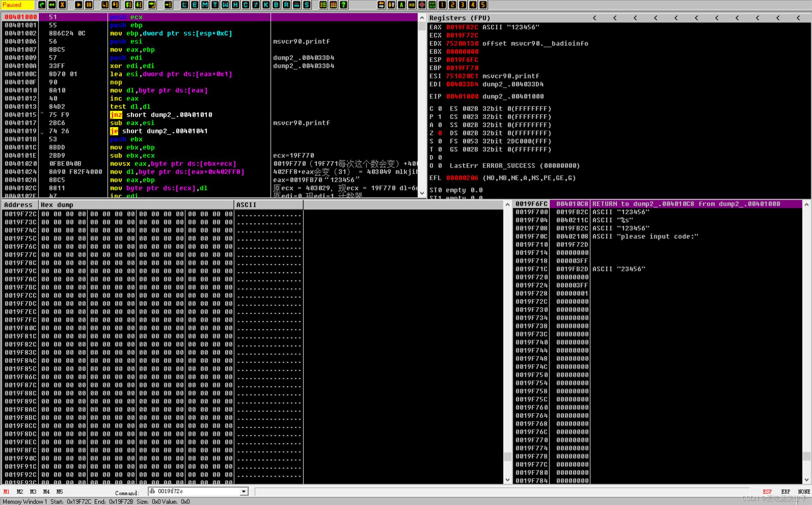Click the HB hardware breakpoint icon
The height and width of the screenshot is (505, 812).
click(x=412, y=5)
